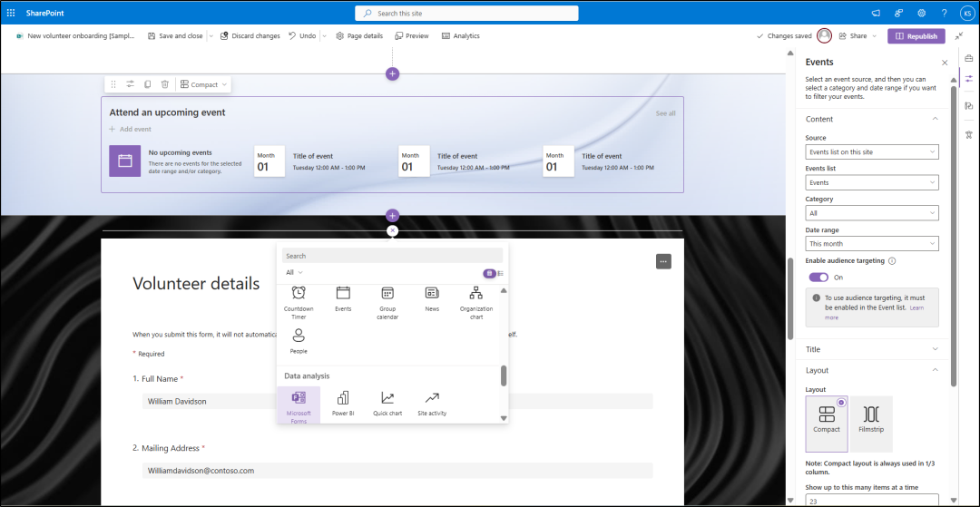
Task: Open the Date range dropdown
Action: click(x=872, y=243)
